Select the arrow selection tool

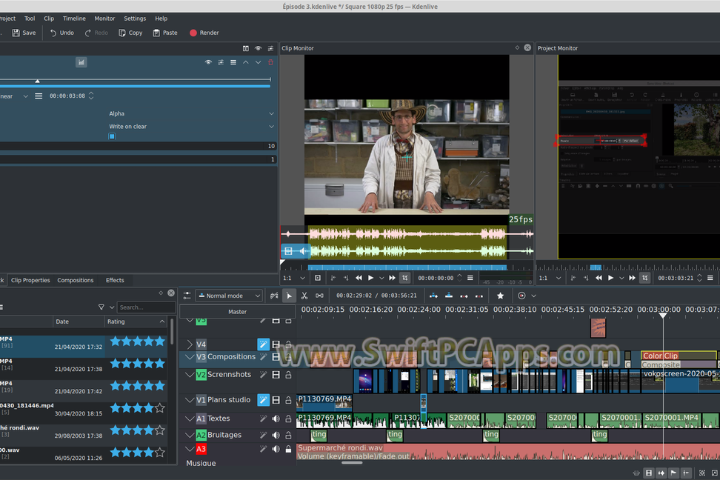coord(289,296)
